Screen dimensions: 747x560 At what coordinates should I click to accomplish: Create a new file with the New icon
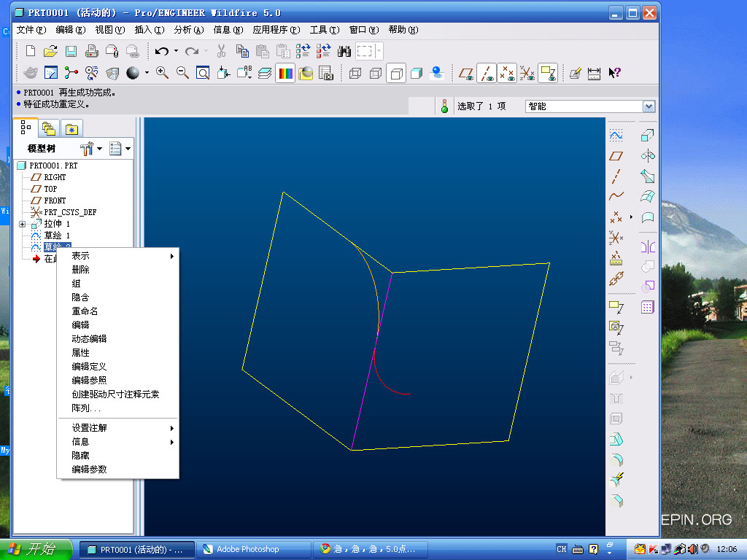pos(31,50)
